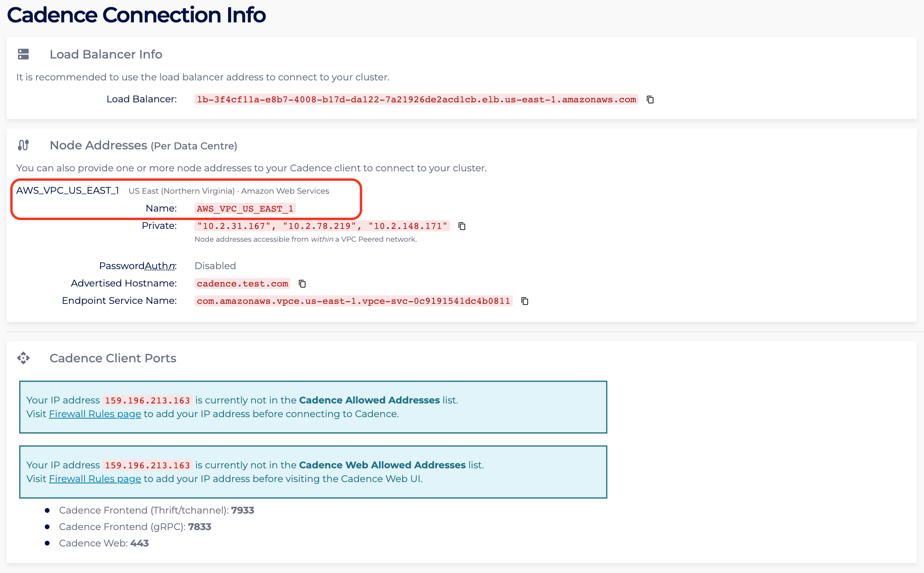
Task: Open Firewall Rules page link for Cadence Web
Action: (x=95, y=479)
